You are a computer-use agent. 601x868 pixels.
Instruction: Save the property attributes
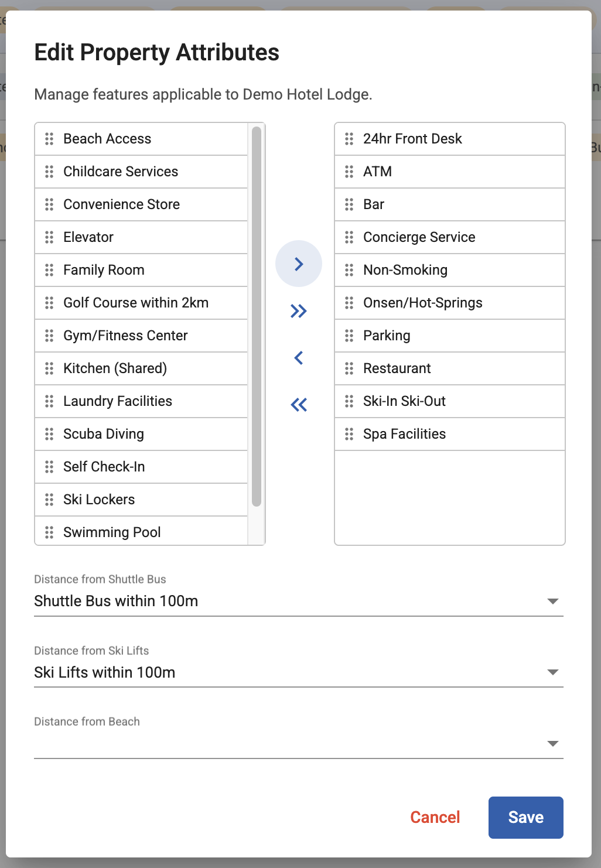point(525,817)
